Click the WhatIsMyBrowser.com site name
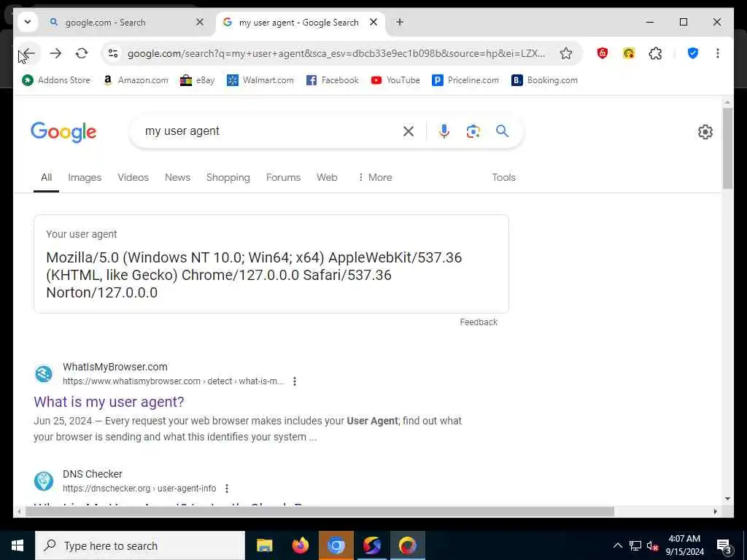 (x=115, y=367)
